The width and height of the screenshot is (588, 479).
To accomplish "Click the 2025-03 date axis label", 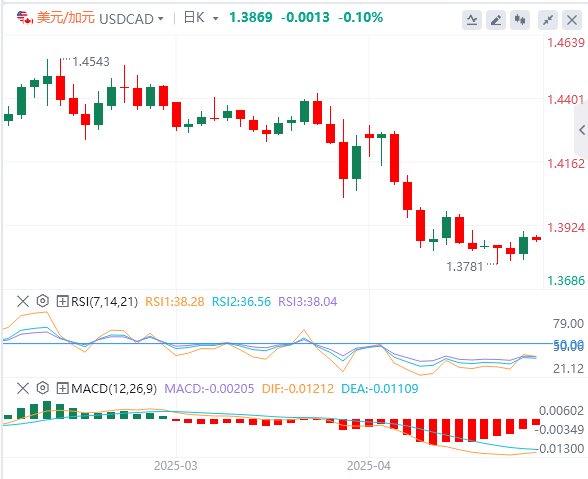I will 176,466.
